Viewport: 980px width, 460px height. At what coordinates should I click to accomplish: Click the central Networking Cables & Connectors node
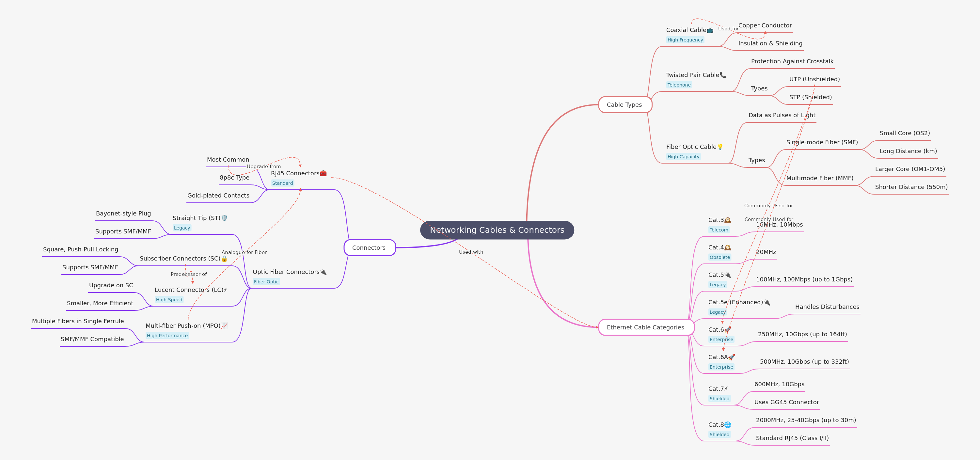point(497,230)
